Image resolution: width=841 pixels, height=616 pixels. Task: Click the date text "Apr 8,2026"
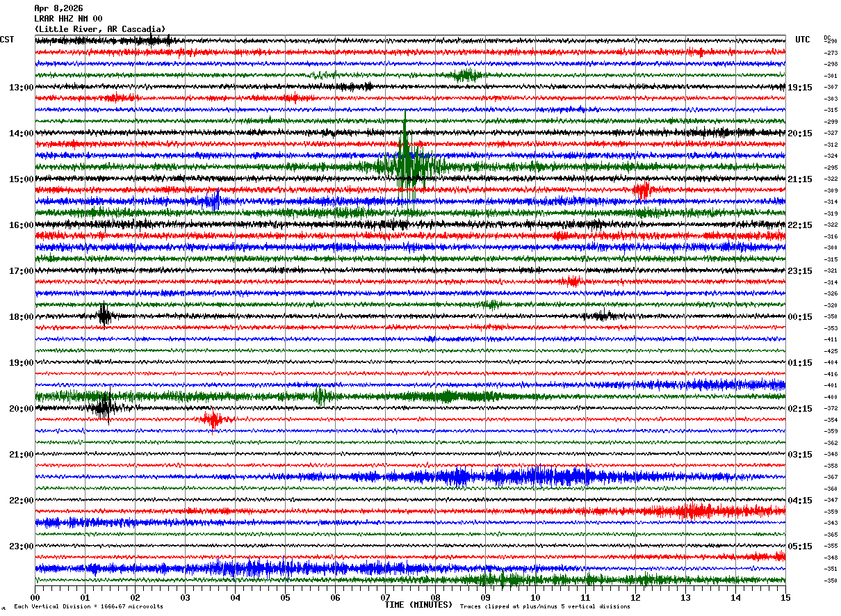58,8
